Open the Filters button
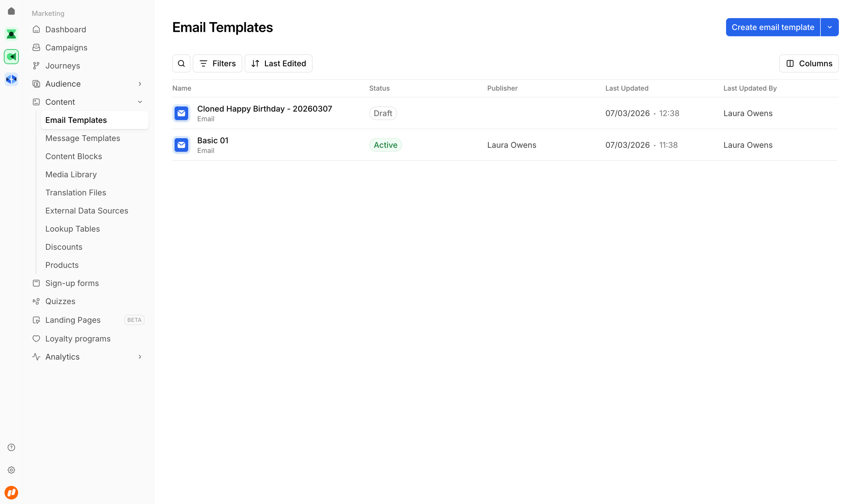The image size is (857, 504). [x=217, y=64]
